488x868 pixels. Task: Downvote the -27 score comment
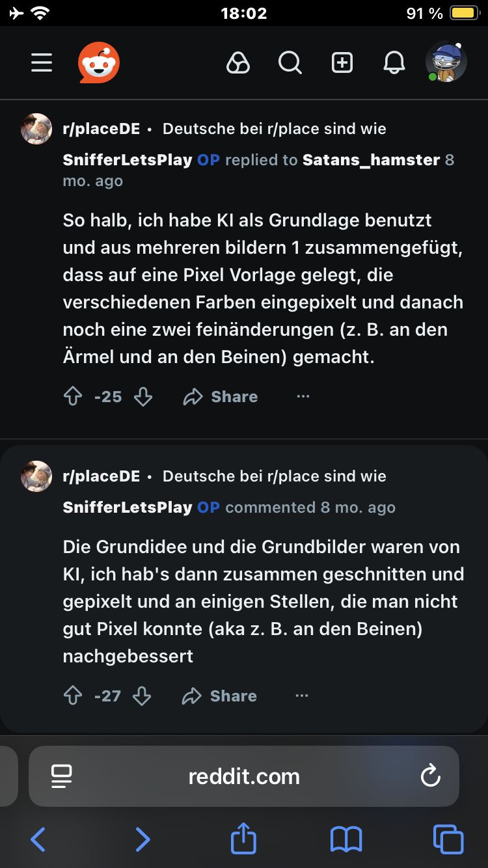tap(142, 696)
